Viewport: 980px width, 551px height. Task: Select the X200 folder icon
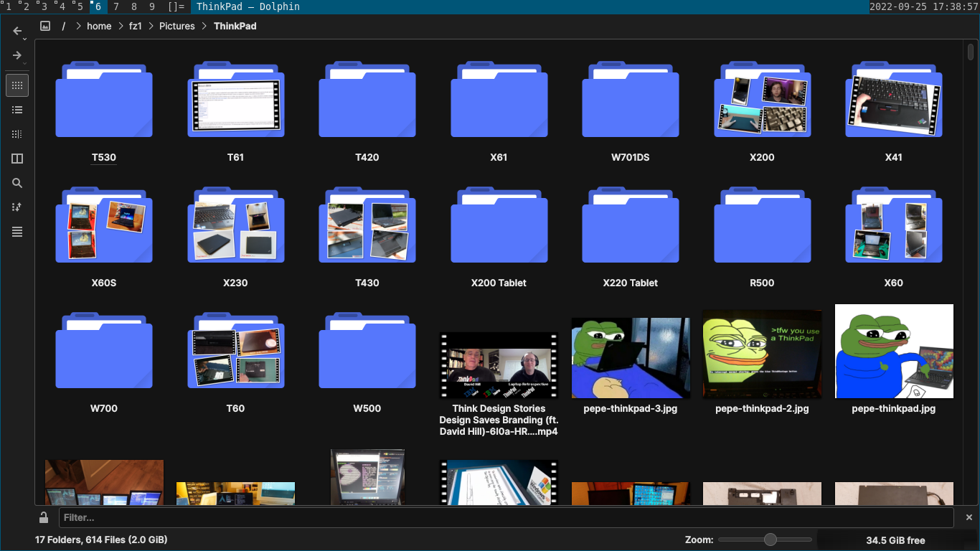[762, 99]
